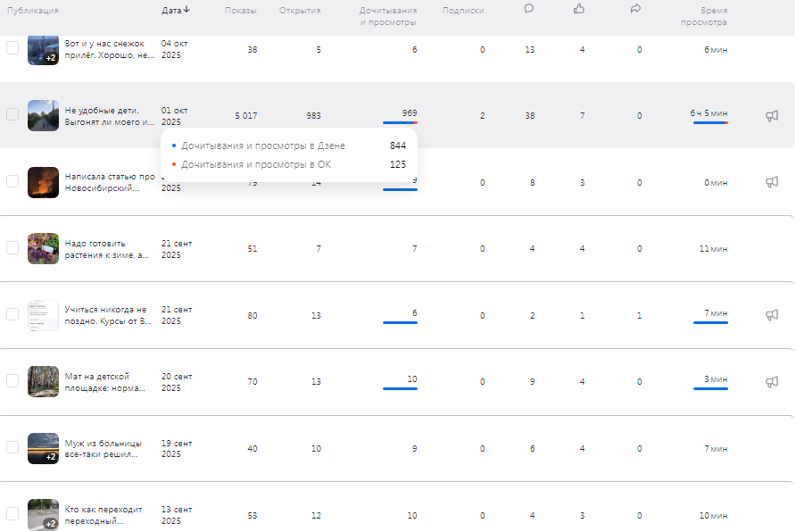Open post Надо готовить растения к зиме
Screen dimensions: 796x532
[x=106, y=249]
